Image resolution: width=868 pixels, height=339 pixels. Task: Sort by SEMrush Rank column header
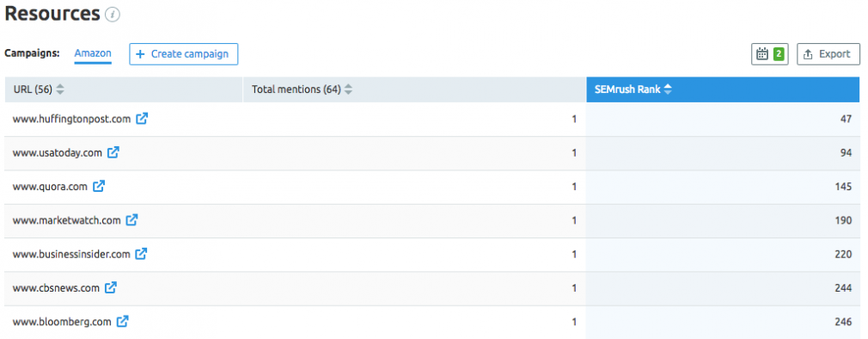point(633,89)
